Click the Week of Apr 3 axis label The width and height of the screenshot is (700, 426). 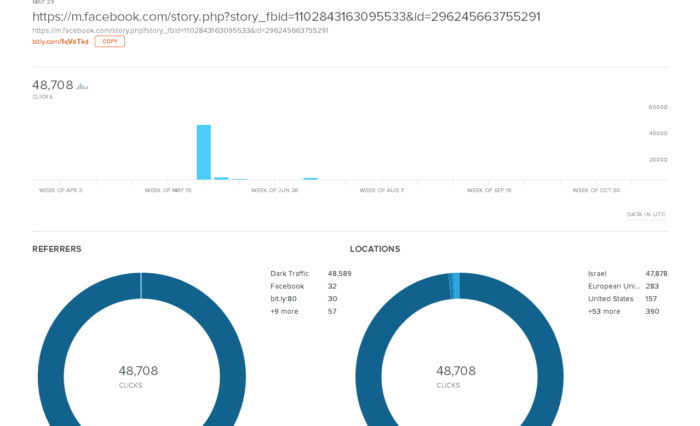pos(61,190)
